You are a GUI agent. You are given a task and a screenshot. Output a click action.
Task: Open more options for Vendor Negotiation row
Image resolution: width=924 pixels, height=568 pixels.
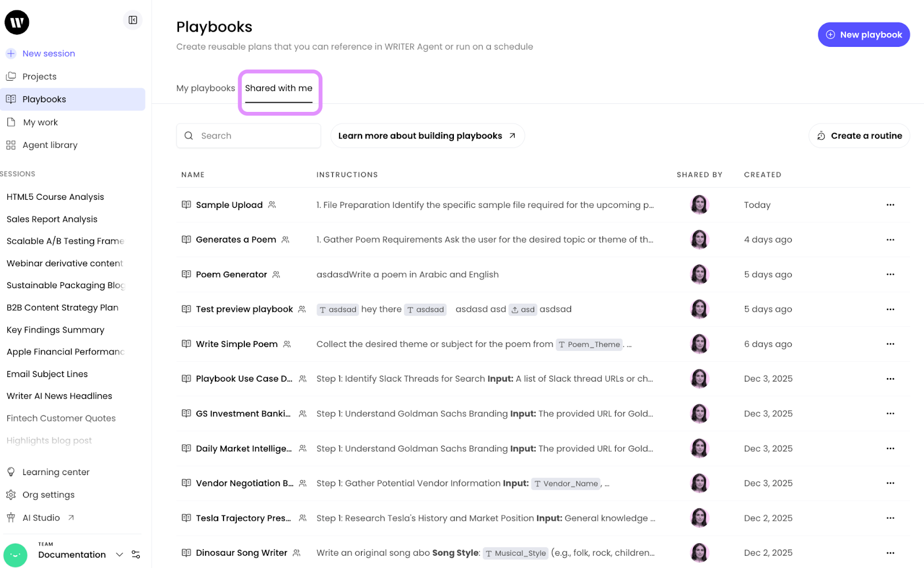pyautogui.click(x=890, y=483)
